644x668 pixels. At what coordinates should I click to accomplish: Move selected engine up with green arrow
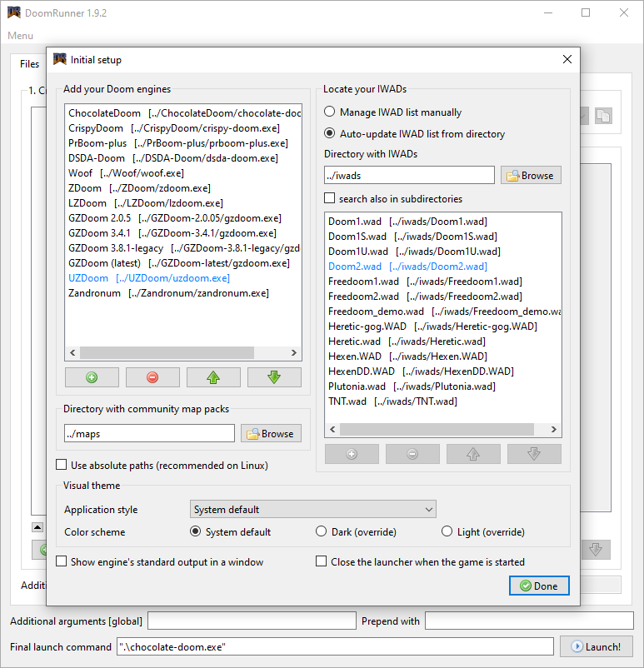(213, 377)
